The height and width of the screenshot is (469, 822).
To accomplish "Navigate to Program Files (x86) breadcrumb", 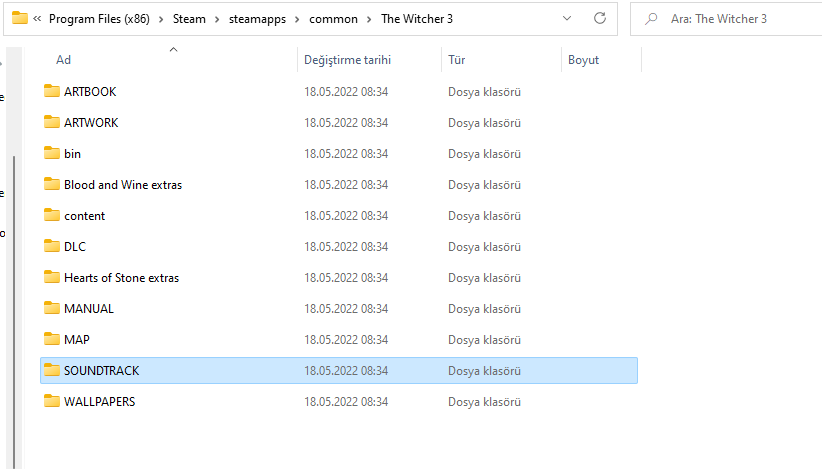I will [x=99, y=19].
